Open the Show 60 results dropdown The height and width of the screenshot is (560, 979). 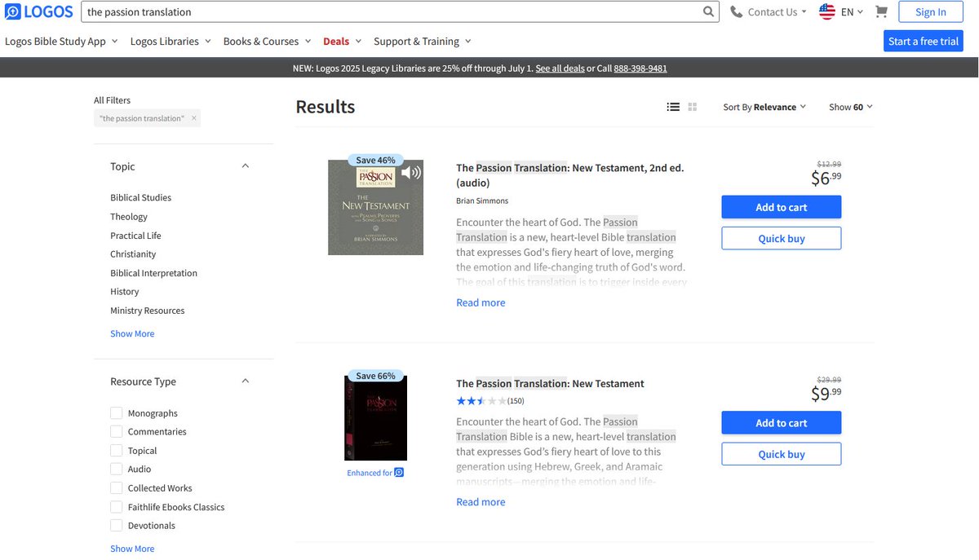tap(851, 107)
